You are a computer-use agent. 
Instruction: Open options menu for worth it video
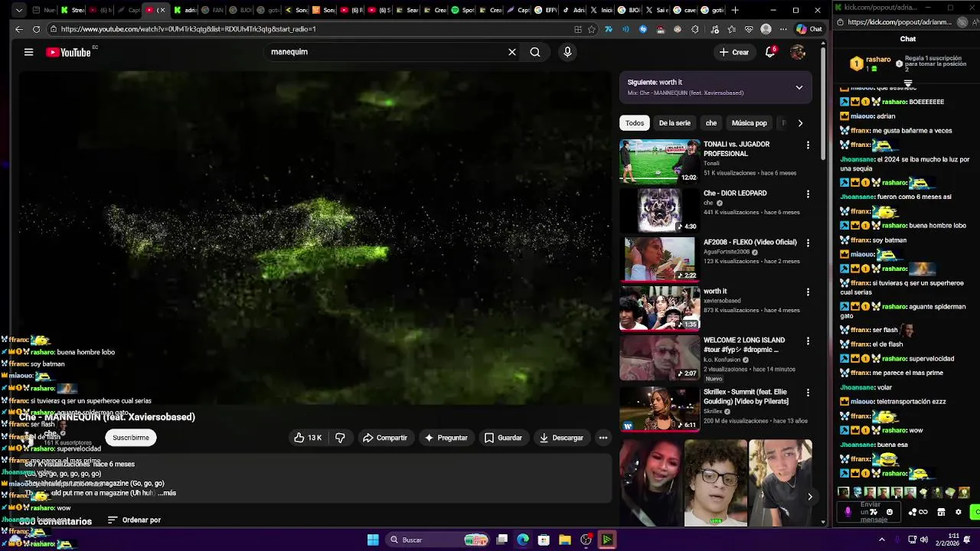click(x=808, y=292)
